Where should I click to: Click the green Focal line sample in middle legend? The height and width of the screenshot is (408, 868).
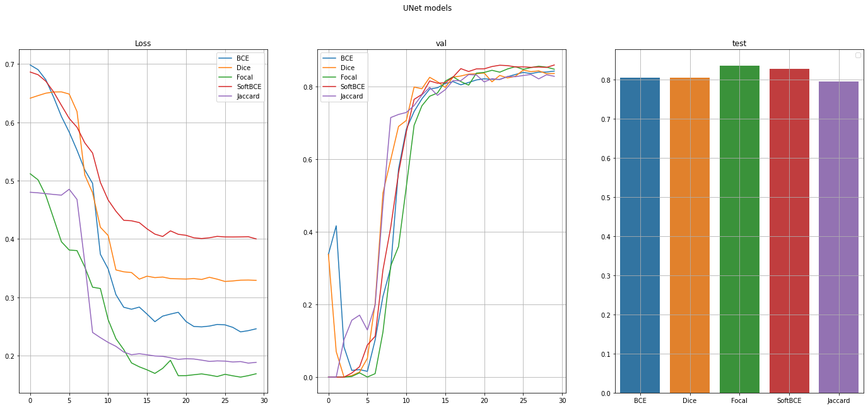(x=329, y=76)
